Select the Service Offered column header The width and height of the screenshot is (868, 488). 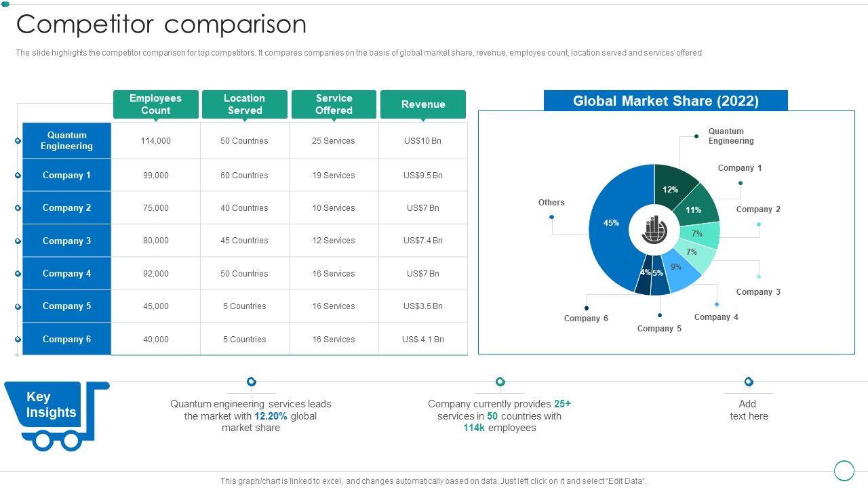coord(334,104)
